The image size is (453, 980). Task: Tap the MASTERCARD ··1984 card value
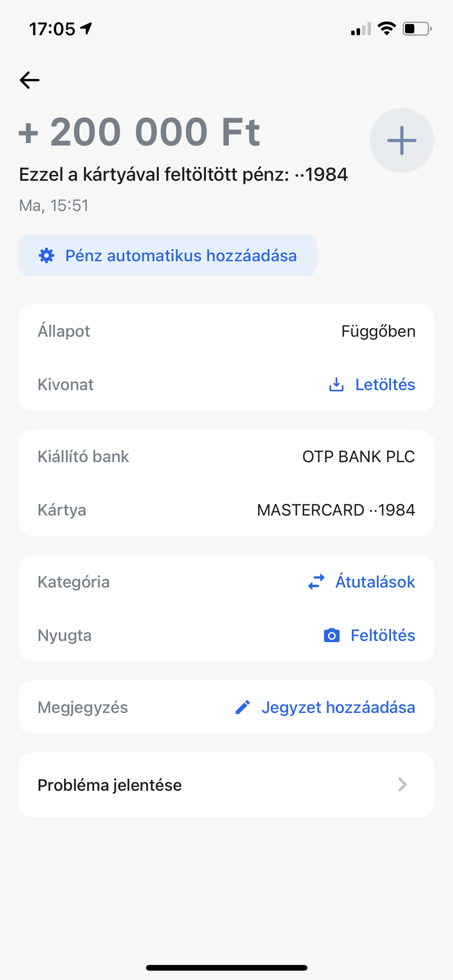tap(336, 510)
